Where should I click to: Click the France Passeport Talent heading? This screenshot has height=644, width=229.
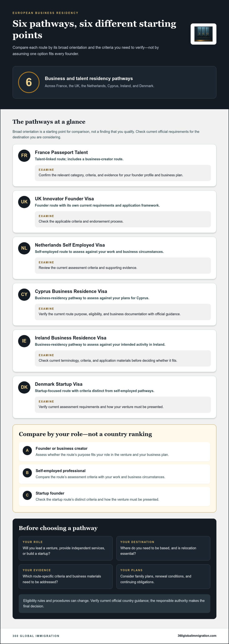tap(61, 152)
